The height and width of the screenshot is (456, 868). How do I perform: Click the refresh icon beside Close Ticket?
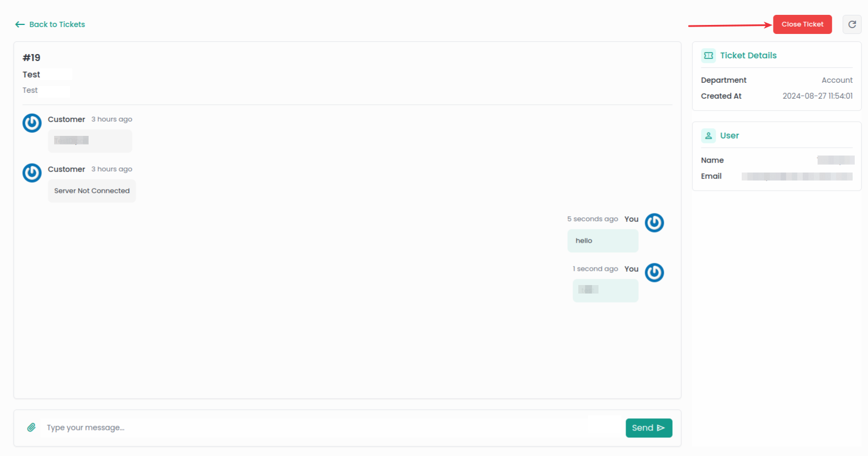tap(852, 24)
